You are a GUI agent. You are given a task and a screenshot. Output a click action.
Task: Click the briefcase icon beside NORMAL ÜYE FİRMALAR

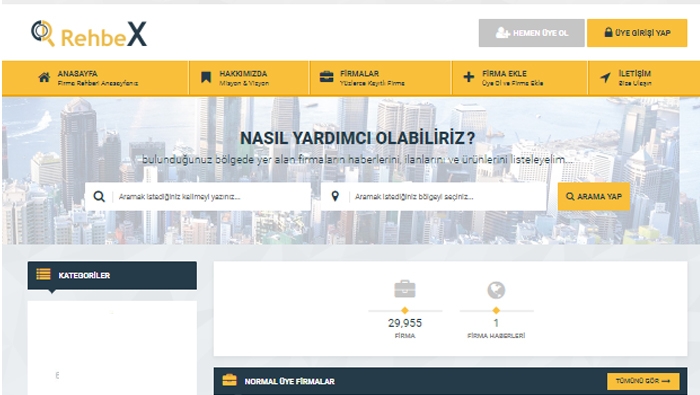(229, 380)
